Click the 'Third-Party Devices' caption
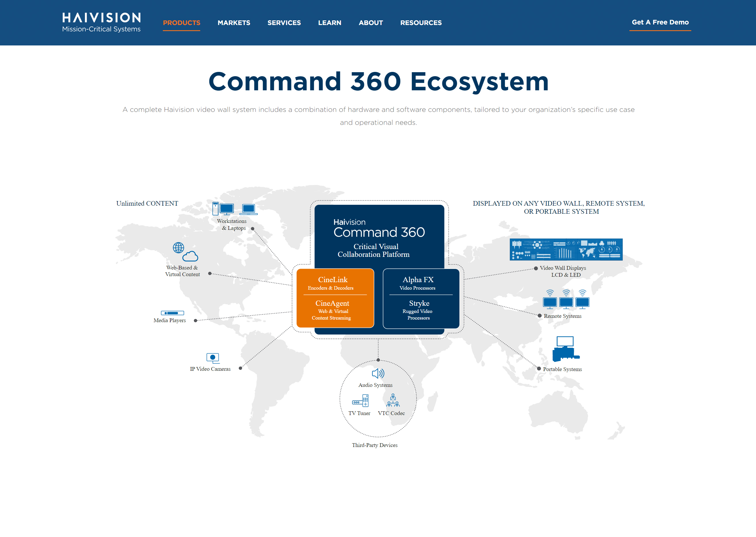This screenshot has height=537, width=756. click(375, 445)
